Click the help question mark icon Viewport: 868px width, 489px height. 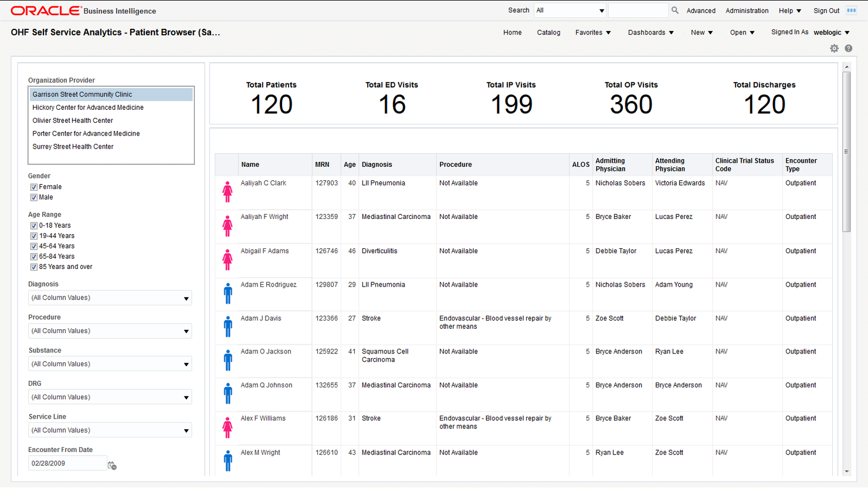pos(848,48)
